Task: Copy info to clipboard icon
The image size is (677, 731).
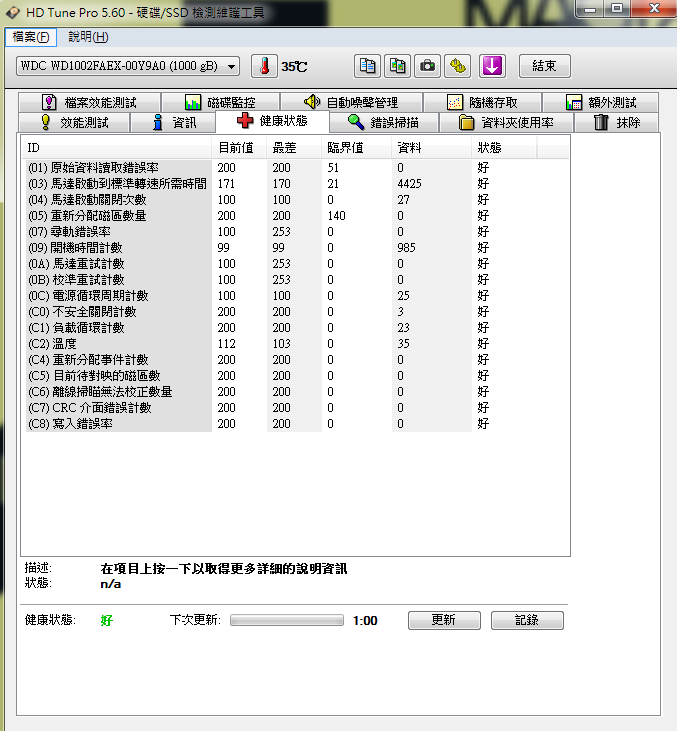Action: 367,66
